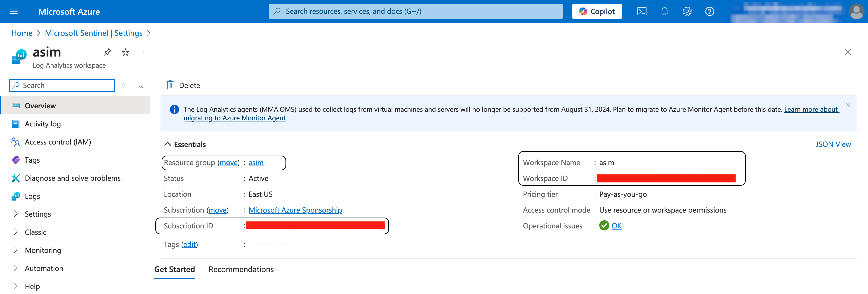Click the Tags edit link
Viewport: 868px width, 294px height.
pos(189,244)
